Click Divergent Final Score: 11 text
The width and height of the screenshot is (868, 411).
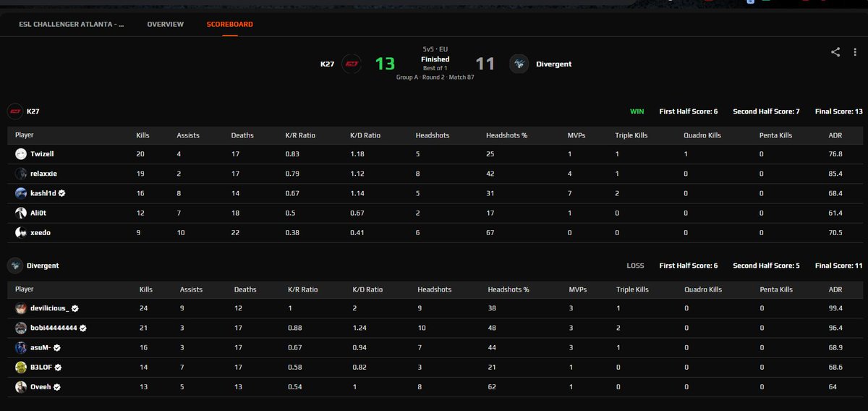(x=838, y=266)
